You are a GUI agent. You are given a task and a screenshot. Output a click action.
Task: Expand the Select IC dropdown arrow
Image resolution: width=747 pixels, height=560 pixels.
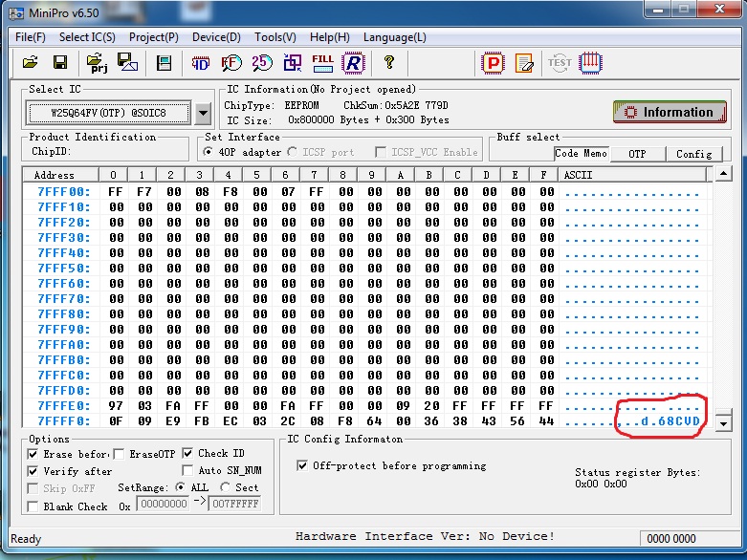(203, 114)
